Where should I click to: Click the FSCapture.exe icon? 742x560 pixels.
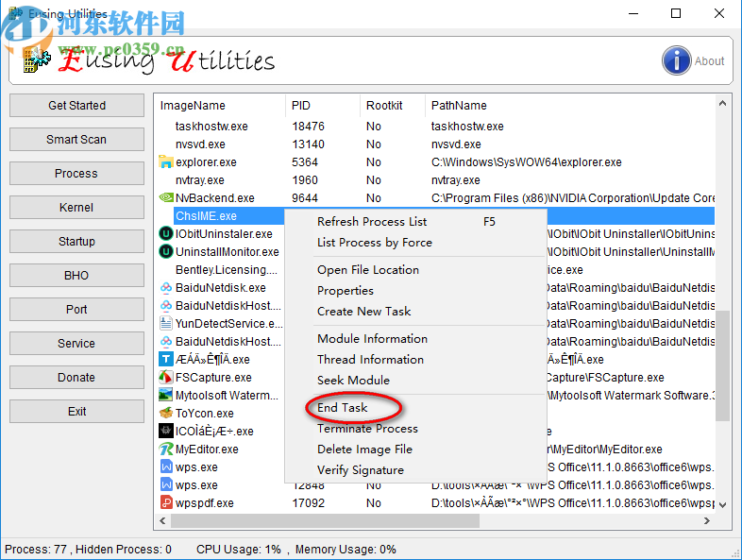tap(165, 378)
